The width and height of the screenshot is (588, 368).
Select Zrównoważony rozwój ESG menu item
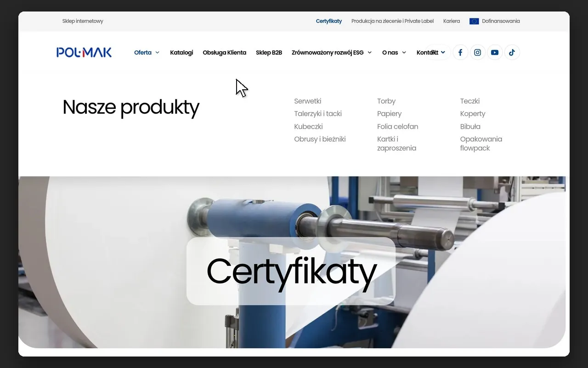[x=328, y=52]
